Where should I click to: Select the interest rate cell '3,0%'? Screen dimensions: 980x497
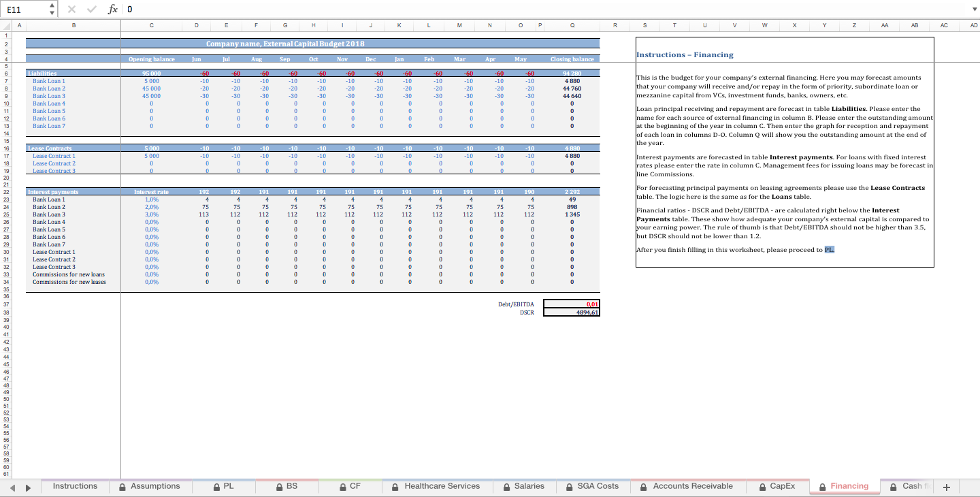click(151, 214)
